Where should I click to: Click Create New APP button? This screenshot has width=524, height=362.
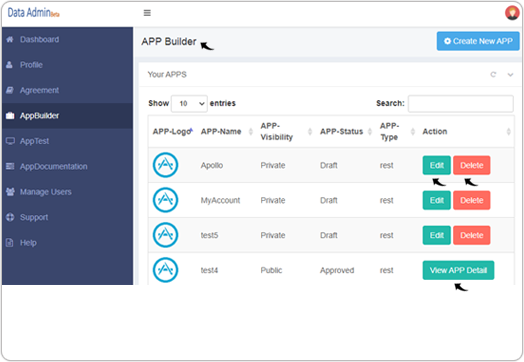[478, 41]
